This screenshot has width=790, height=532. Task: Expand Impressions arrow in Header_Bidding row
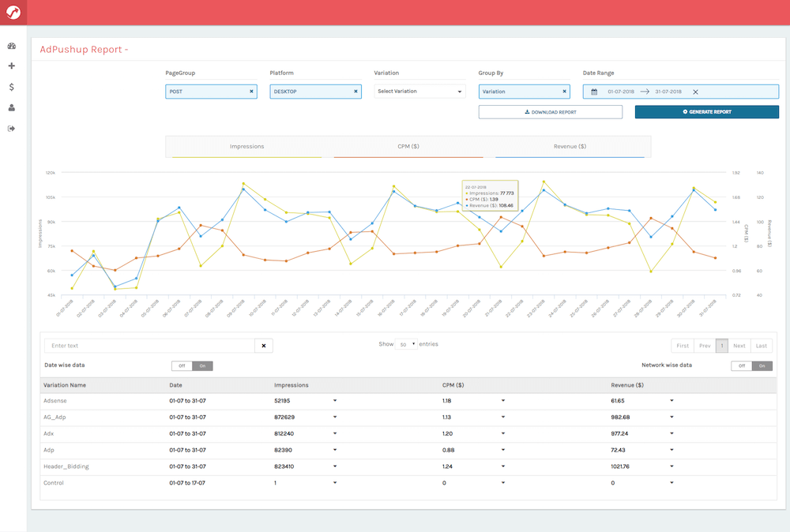click(x=335, y=466)
